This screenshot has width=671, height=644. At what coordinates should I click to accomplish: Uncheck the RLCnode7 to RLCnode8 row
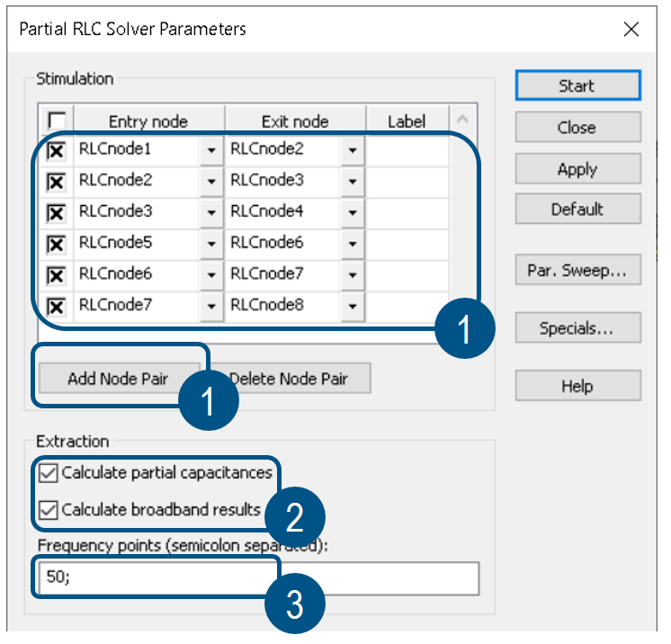56,307
